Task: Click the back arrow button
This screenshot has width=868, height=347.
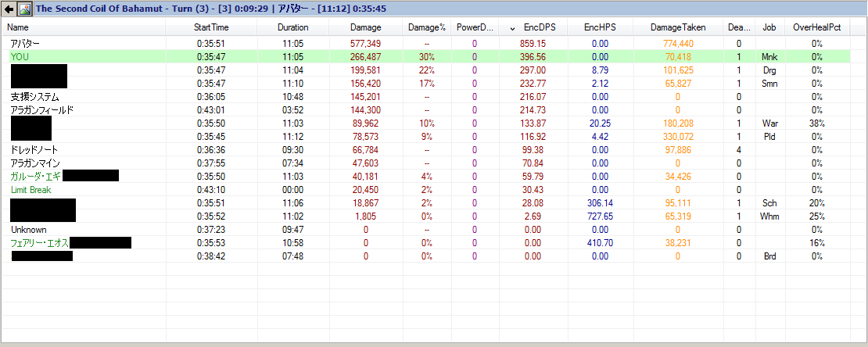Action: tap(9, 9)
